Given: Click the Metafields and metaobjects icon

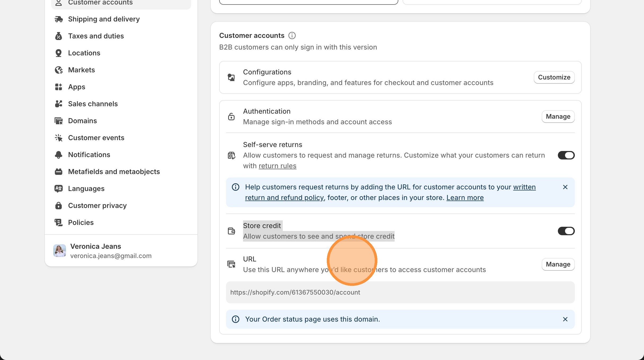Looking at the screenshot, I should 59,171.
